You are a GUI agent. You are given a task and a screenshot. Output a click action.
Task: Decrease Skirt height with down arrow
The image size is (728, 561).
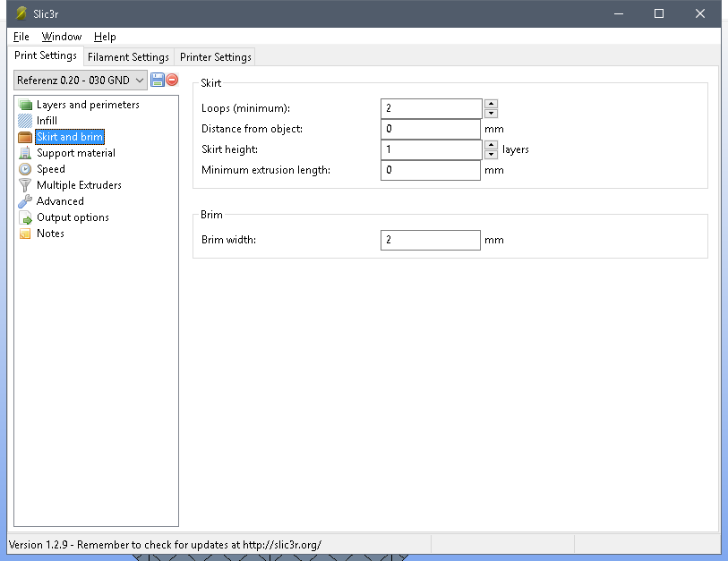click(x=491, y=154)
